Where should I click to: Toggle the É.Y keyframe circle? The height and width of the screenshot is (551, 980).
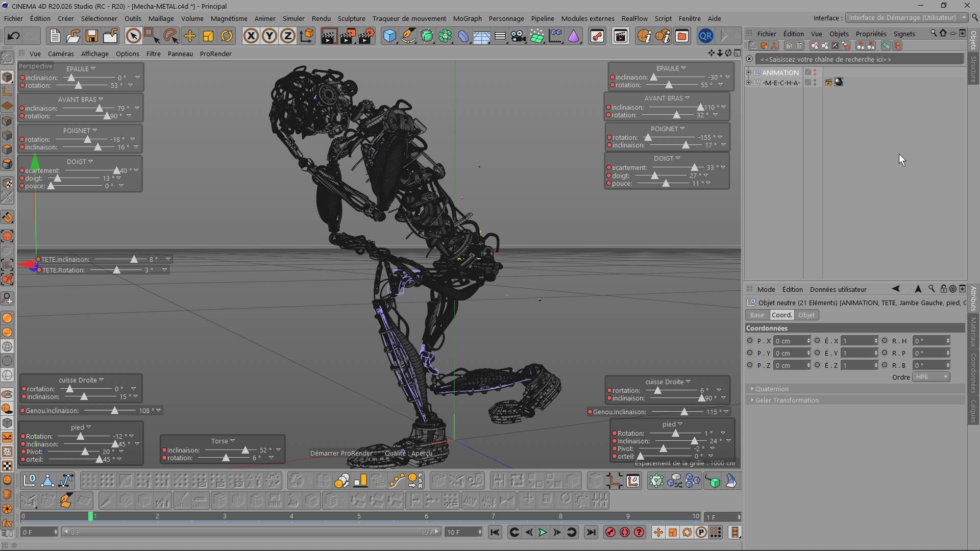tap(817, 353)
